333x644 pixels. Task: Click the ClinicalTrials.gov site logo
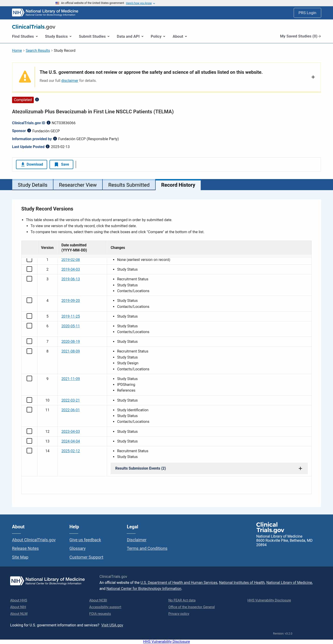coord(34,27)
